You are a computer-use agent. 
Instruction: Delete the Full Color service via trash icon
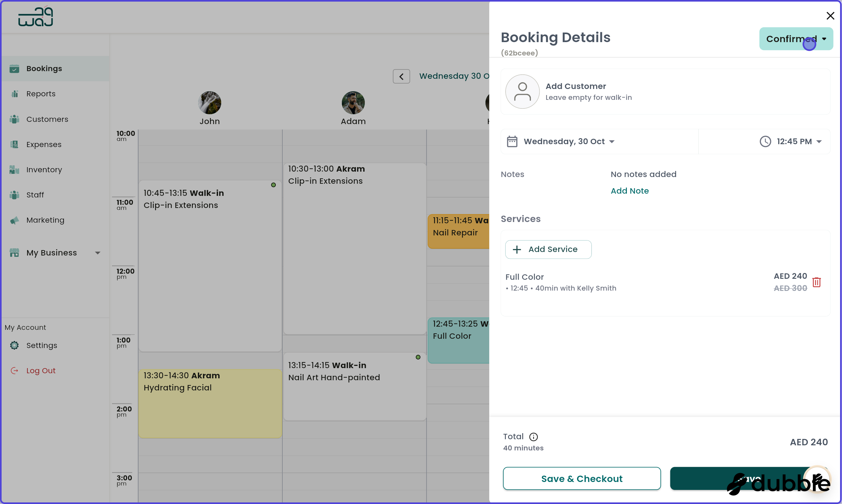tap(816, 282)
